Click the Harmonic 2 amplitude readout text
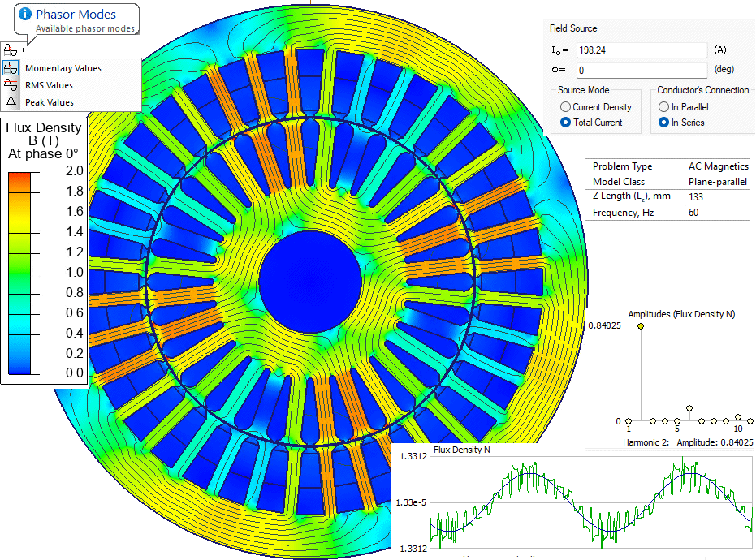This screenshot has width=756, height=560. click(688, 442)
